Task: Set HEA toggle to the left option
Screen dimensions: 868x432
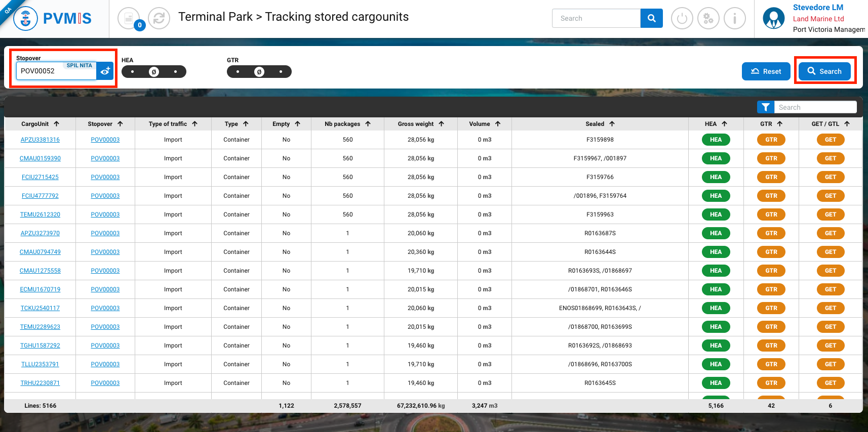Action: (133, 72)
